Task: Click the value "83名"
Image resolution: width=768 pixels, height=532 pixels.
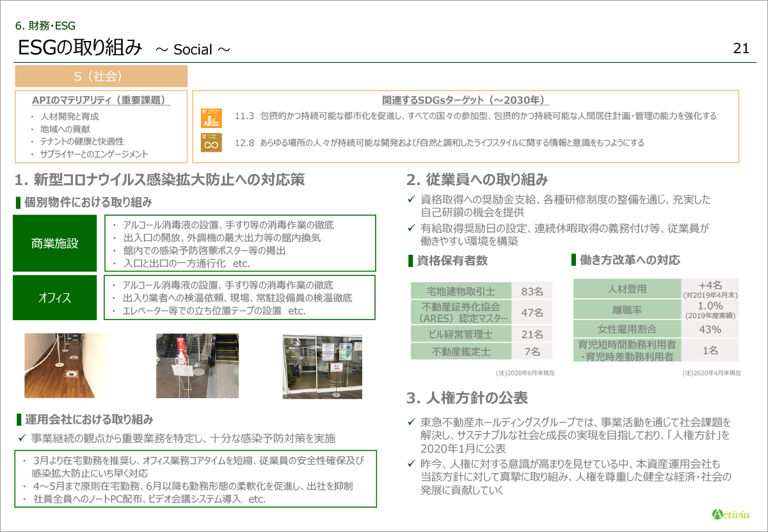Action: [532, 291]
